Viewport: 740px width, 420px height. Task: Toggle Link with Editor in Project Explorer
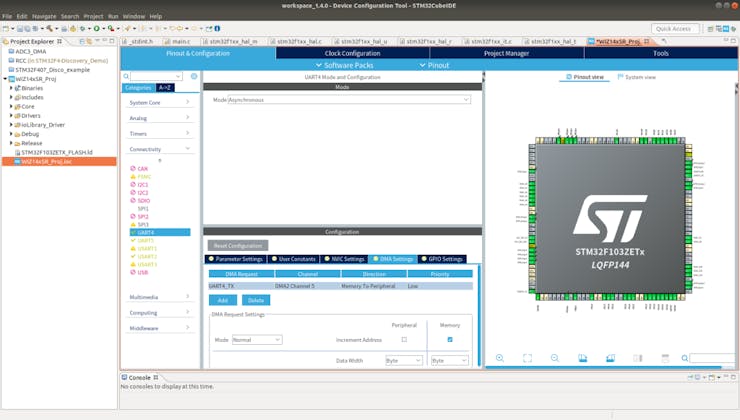point(89,42)
